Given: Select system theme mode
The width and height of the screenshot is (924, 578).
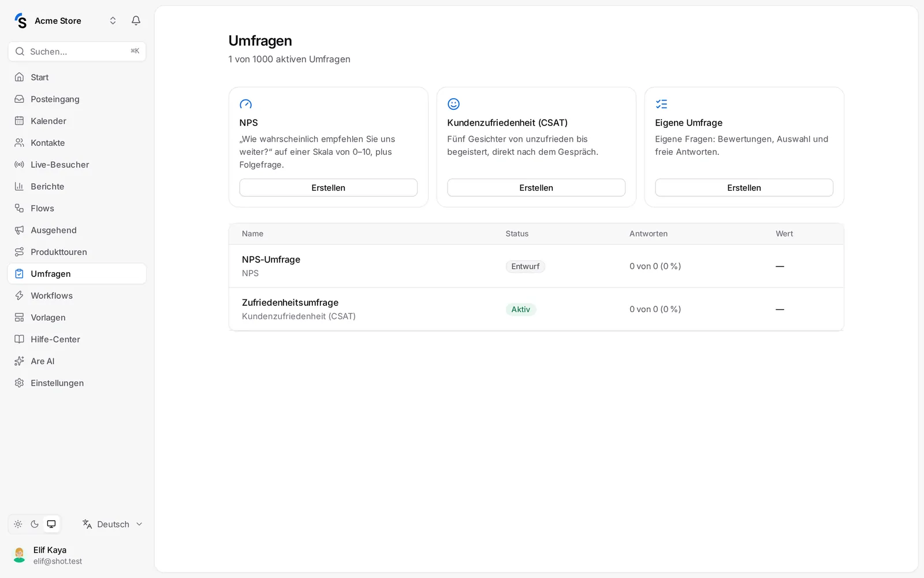Looking at the screenshot, I should (51, 524).
